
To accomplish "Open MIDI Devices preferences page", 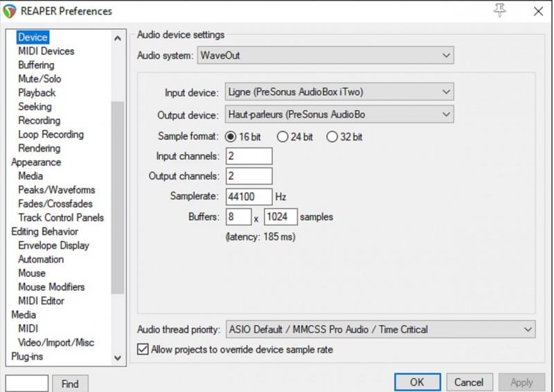I will tap(46, 51).
